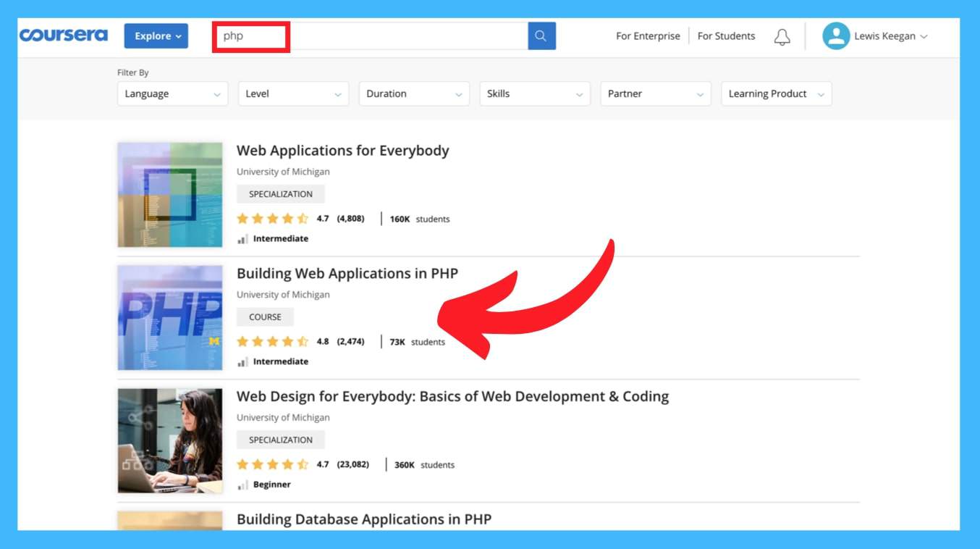Viewport: 980px width, 549px height.
Task: Open the Explore dropdown menu
Action: 156,36
